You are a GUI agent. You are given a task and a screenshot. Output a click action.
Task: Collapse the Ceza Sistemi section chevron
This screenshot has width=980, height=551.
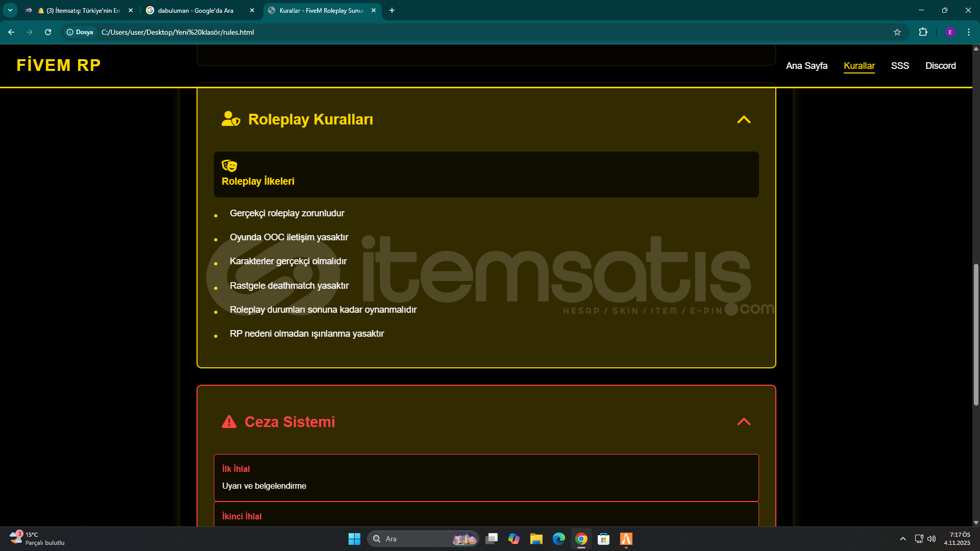click(744, 421)
